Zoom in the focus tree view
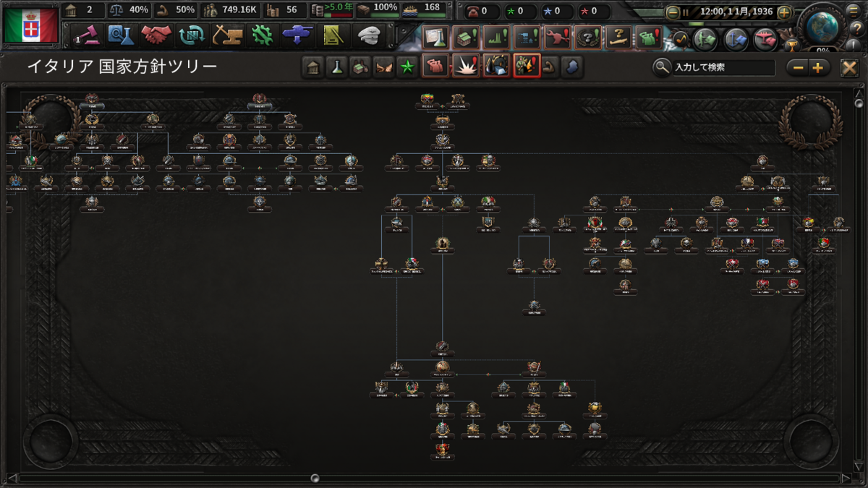This screenshot has height=488, width=868. point(818,68)
